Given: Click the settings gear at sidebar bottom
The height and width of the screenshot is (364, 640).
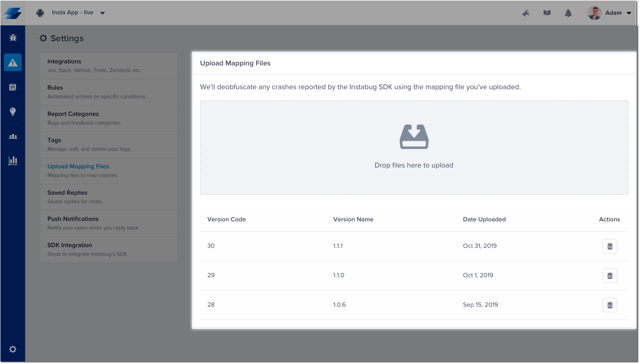Looking at the screenshot, I should point(13,349).
